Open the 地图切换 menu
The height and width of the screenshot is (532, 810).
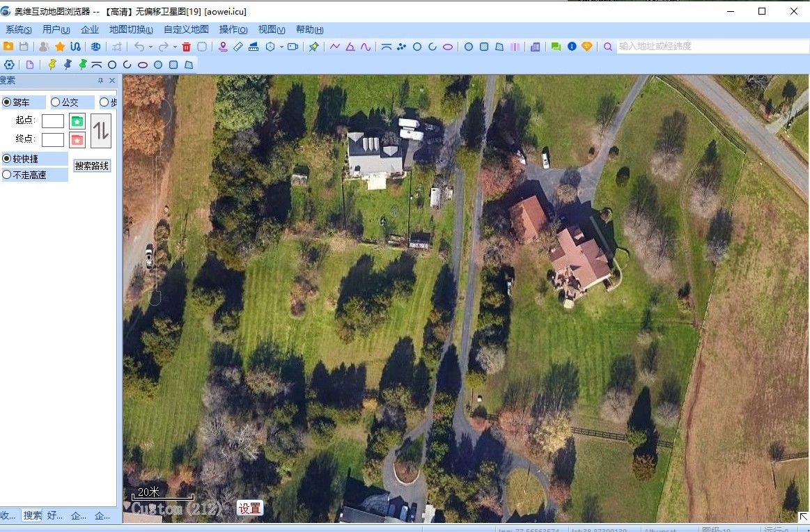(131, 30)
